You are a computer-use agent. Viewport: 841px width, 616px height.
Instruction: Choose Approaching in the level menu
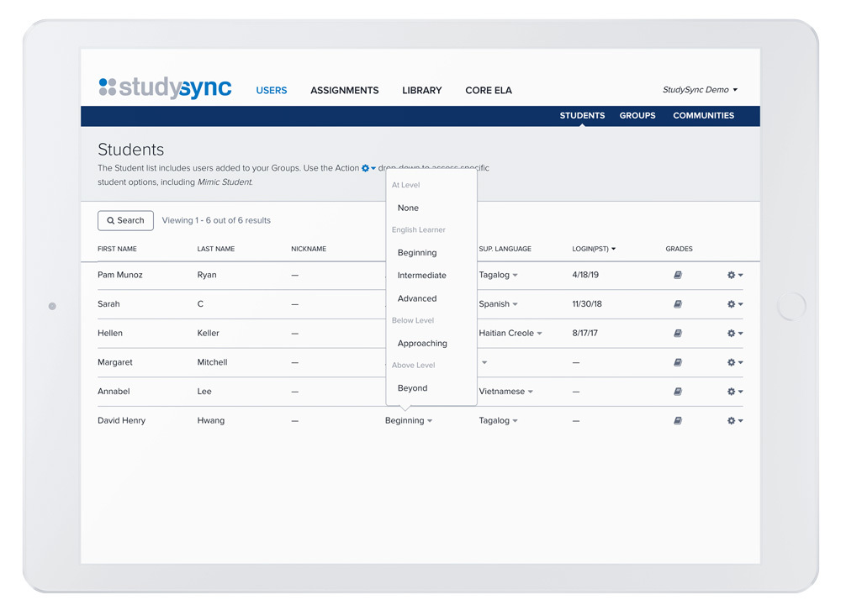click(422, 344)
